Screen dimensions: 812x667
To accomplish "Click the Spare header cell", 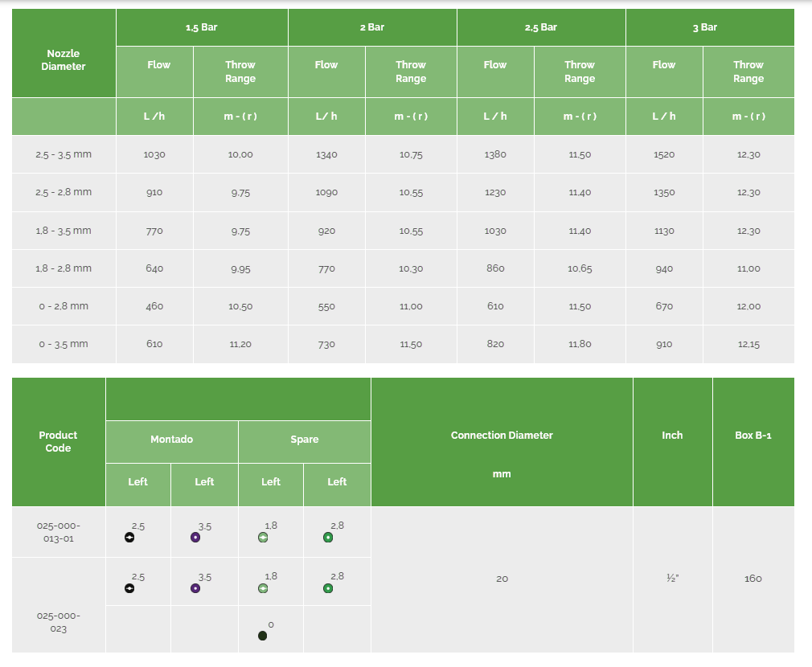I will [305, 440].
